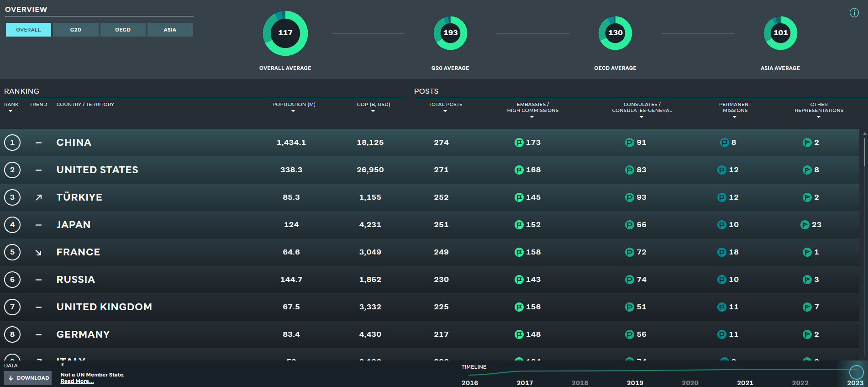The height and width of the screenshot is (387, 868).
Task: Click Germany's embassies flag icon
Action: 519,334
